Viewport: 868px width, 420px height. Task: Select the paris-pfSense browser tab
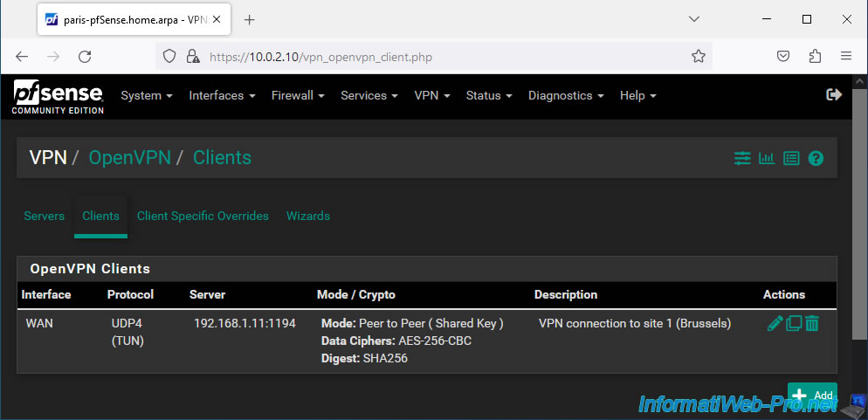[133, 19]
